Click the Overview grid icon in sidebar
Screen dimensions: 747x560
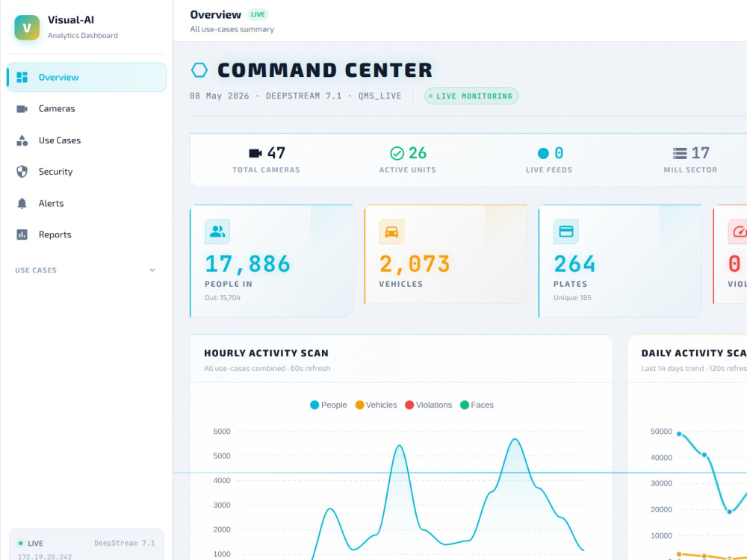click(x=22, y=77)
